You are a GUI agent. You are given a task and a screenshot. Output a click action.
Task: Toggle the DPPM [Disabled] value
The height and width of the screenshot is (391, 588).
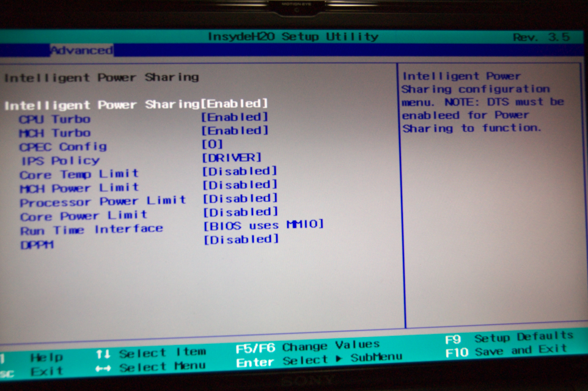coord(241,239)
